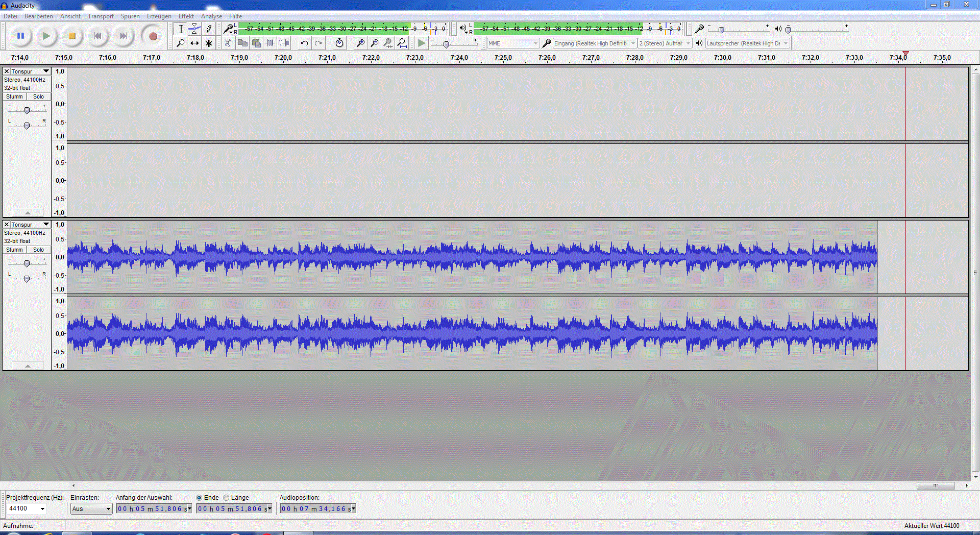Open the Eingang recording device dropdown
980x535 pixels.
[x=595, y=43]
